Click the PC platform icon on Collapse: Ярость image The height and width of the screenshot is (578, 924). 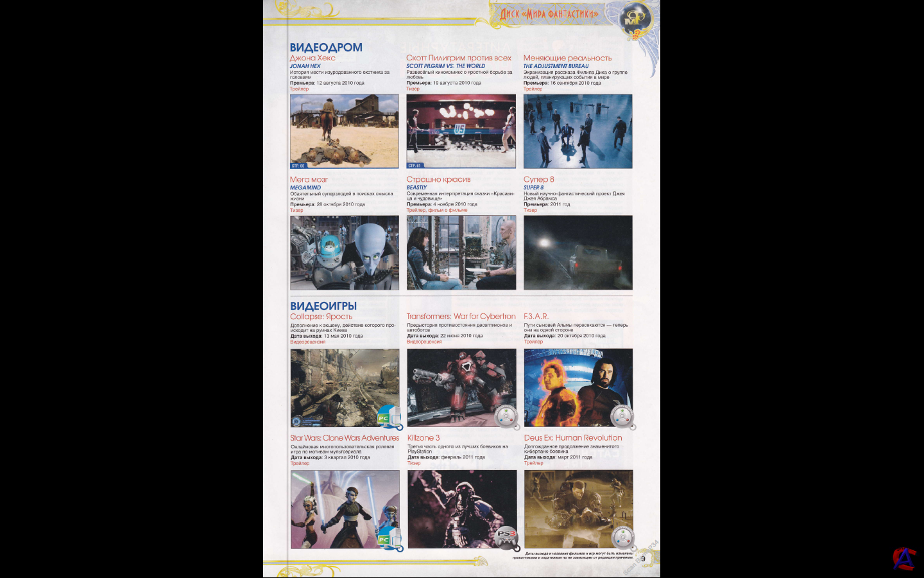coord(388,417)
